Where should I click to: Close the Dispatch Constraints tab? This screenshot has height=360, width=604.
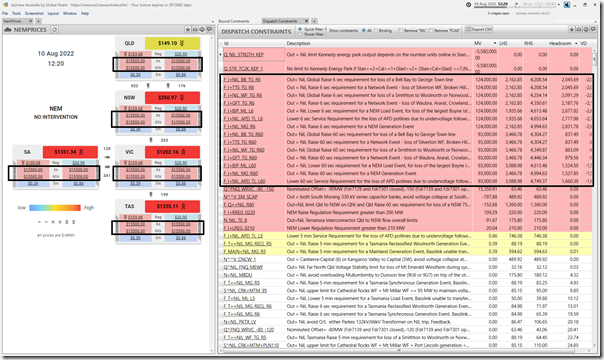(x=307, y=21)
